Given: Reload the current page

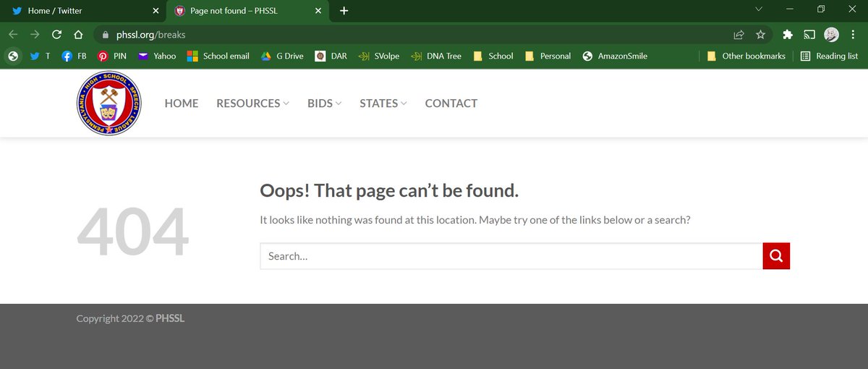Looking at the screenshot, I should click(x=56, y=34).
